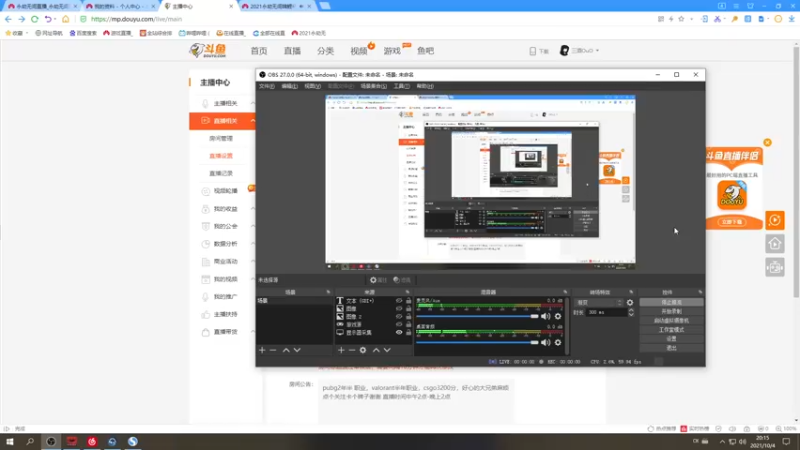Open the OBS icon in the taskbar
Screen dimensions: 800x450
pos(51,442)
